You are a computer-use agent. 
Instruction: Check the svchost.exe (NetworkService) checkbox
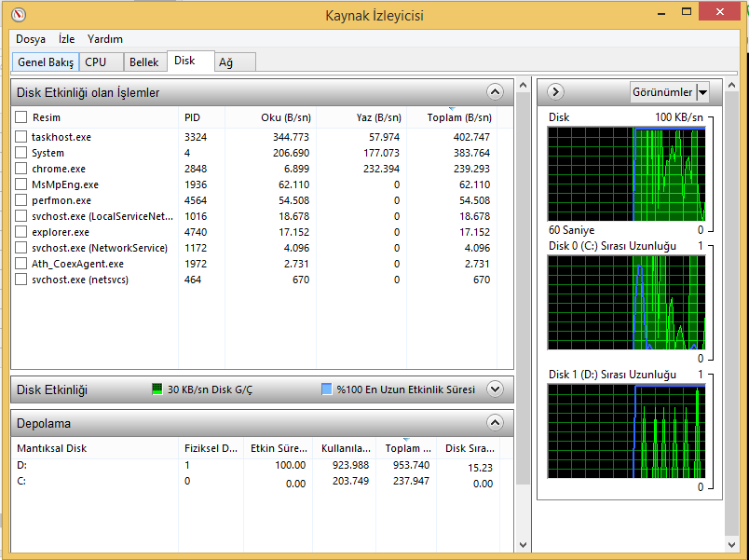20,248
